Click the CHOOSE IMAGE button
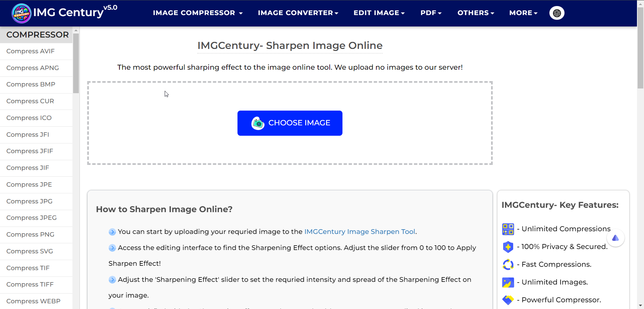 290,123
